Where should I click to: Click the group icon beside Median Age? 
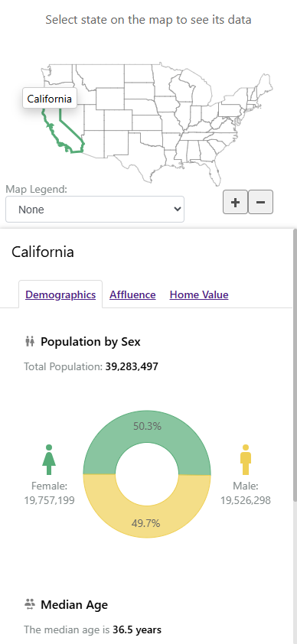click(x=30, y=604)
